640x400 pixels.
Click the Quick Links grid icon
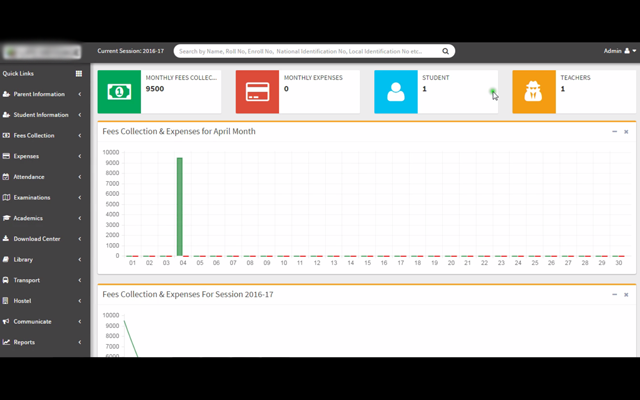pyautogui.click(x=79, y=73)
